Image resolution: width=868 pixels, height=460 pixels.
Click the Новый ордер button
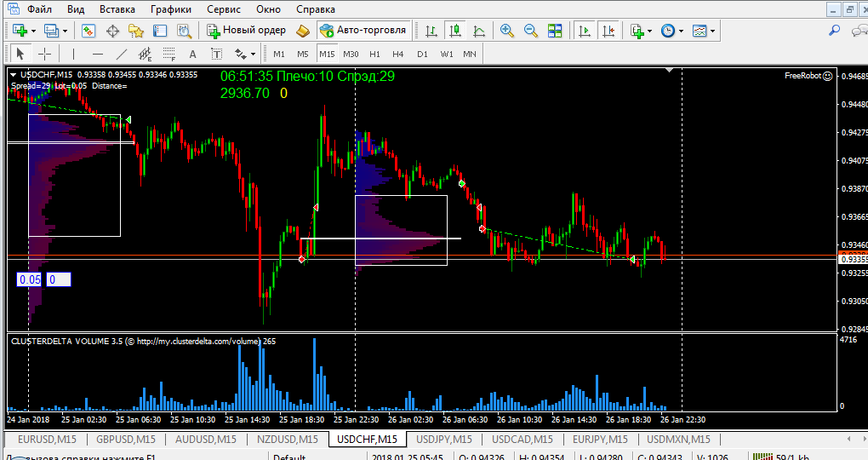coord(246,31)
